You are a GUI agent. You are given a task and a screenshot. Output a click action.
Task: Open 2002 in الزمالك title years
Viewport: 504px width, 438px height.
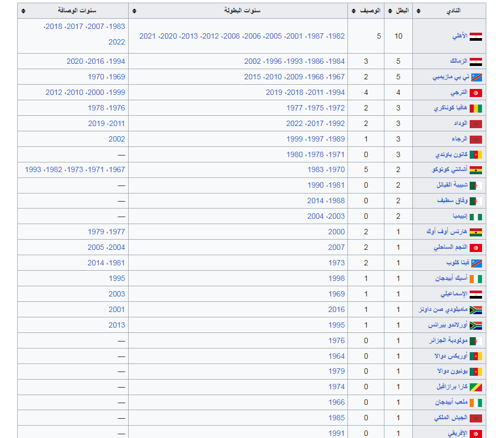pos(253,61)
